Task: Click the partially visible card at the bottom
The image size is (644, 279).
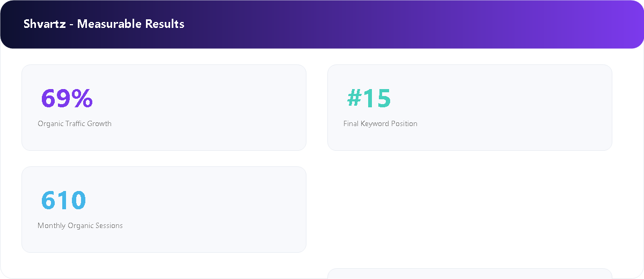Action: (470, 274)
